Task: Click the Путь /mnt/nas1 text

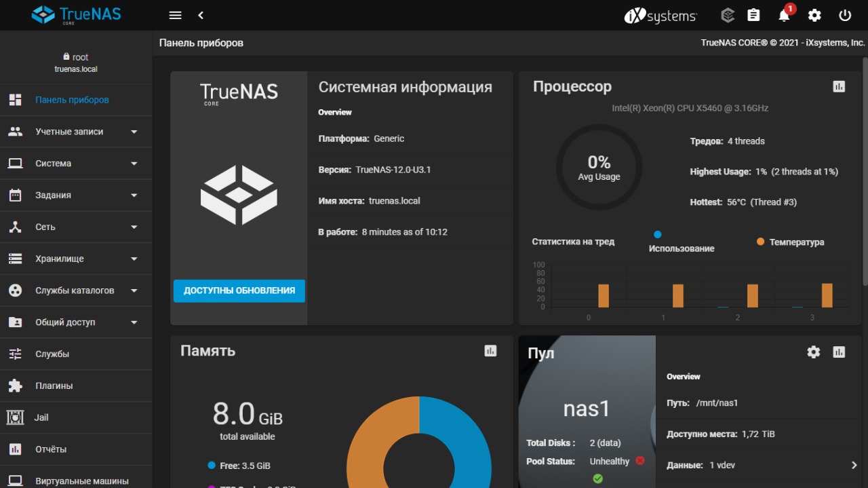Action: (702, 403)
